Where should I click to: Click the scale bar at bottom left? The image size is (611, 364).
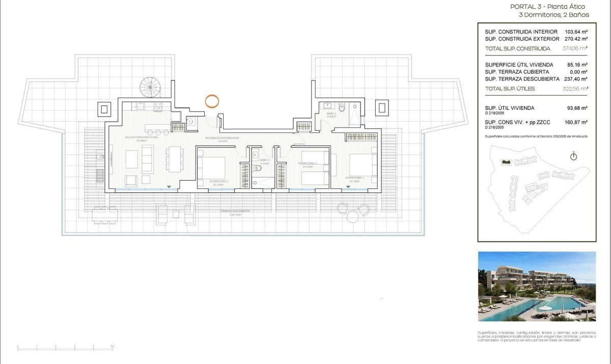tap(66, 347)
